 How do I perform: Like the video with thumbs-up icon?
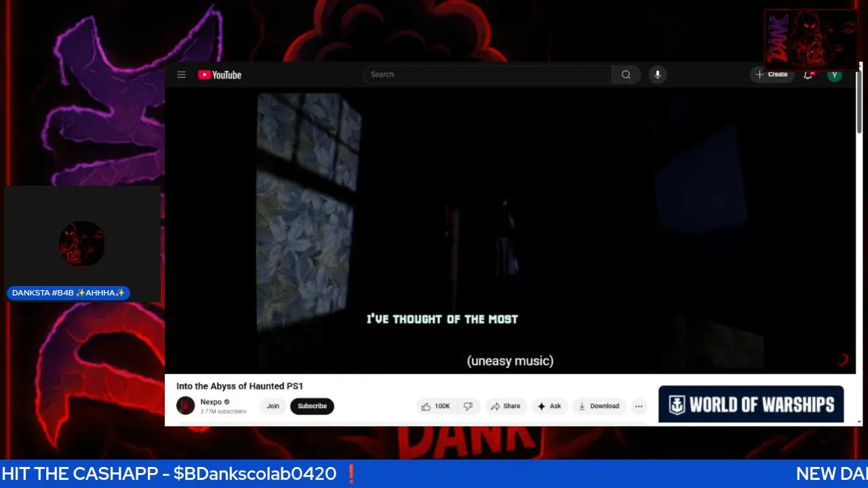tap(435, 406)
